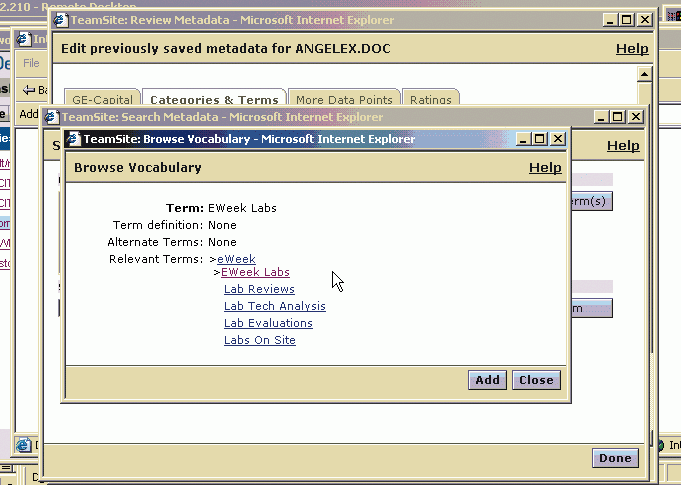Click Back arrow in background browser
The height and width of the screenshot is (485, 681).
pyautogui.click(x=29, y=90)
